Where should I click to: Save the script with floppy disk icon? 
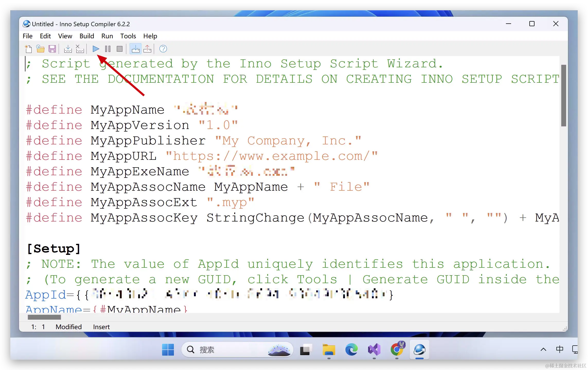(52, 49)
